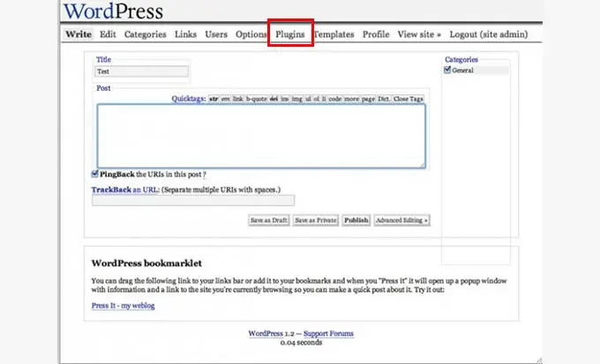Open the Profile page
The width and height of the screenshot is (600, 364).
(376, 34)
